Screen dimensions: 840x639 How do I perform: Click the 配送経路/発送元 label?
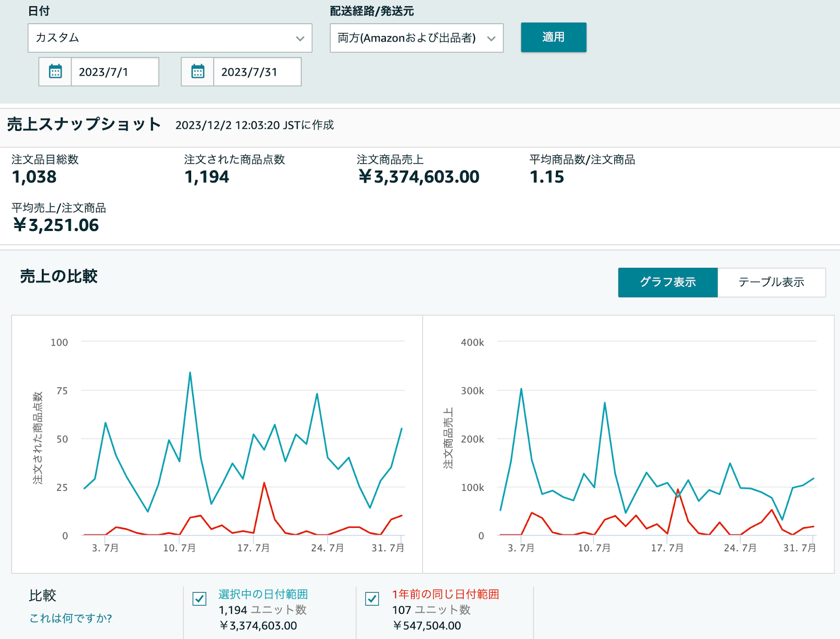pyautogui.click(x=372, y=11)
